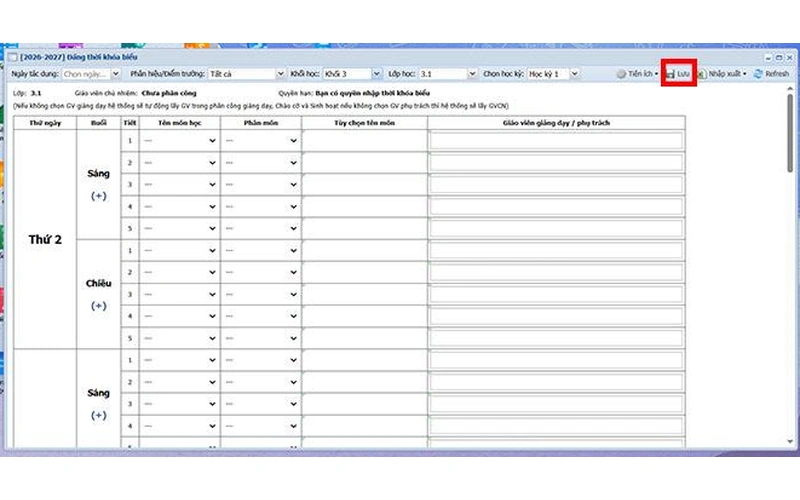Open Phân môn dropdown for Thứ 2 Sáng tiết 1
Viewport: 800px width, 500px height.
click(261, 141)
